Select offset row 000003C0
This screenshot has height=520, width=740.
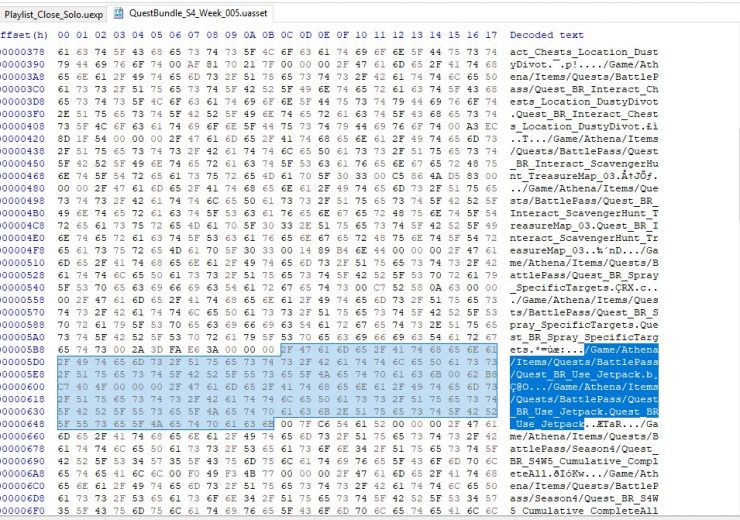point(23,89)
